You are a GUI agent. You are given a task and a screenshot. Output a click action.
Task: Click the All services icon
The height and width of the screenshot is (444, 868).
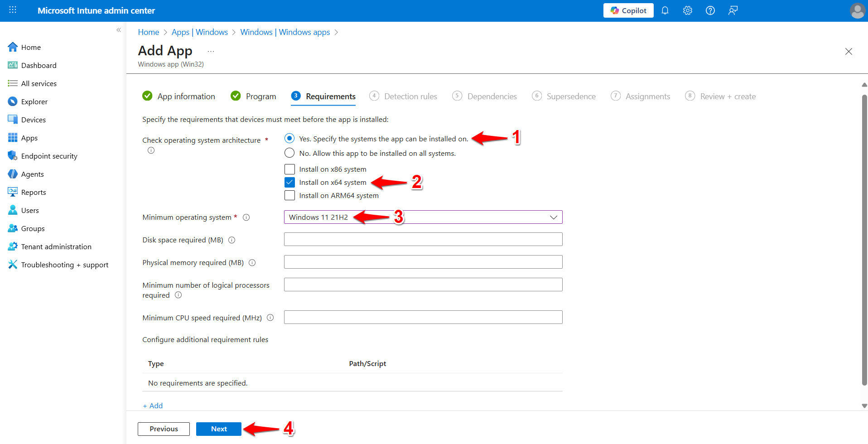13,83
